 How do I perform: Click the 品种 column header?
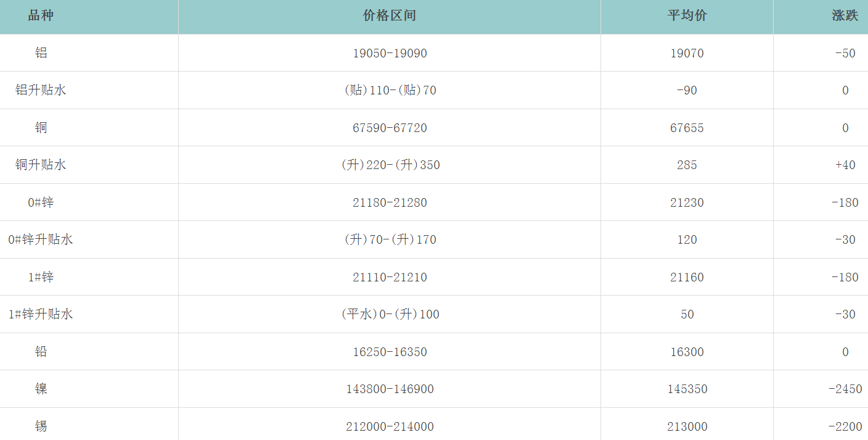pos(41,16)
